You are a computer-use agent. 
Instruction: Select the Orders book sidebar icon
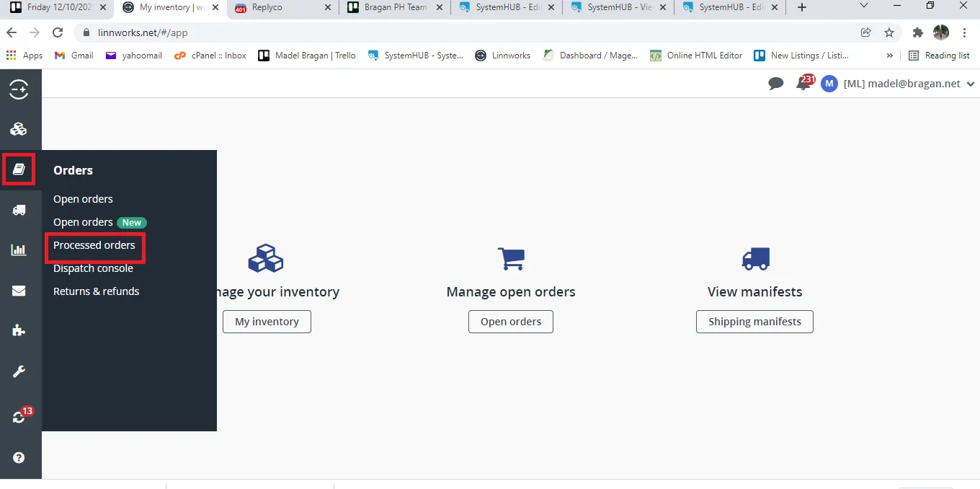[19, 169]
